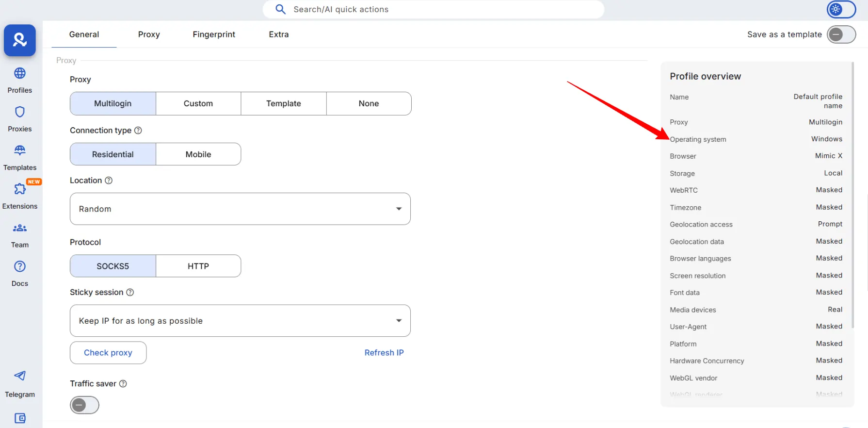Enable Save as a template switch
This screenshot has height=428, width=868.
(841, 34)
